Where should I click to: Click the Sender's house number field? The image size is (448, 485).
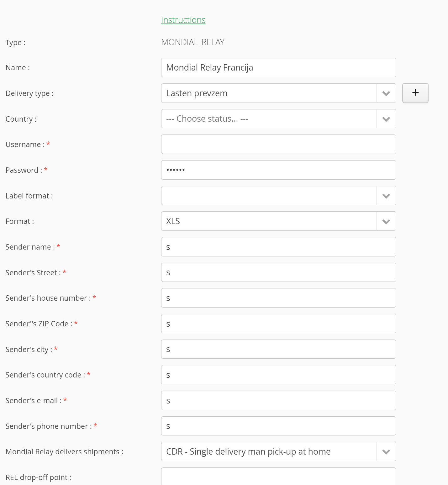tap(279, 298)
